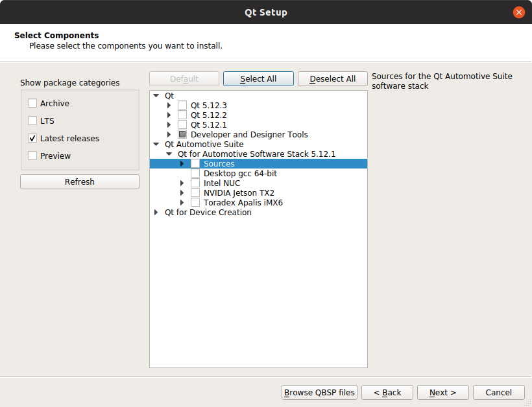Viewport: 532px width, 407px height.
Task: Close the Qt Setup window
Action: click(518, 12)
